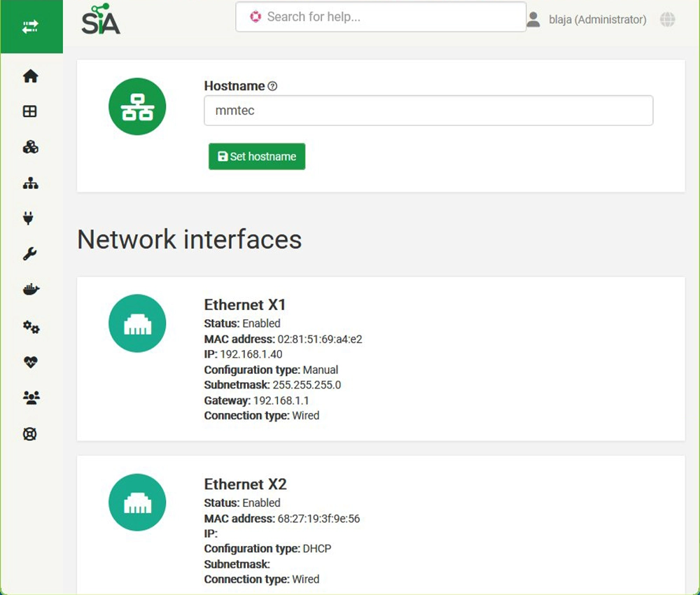Click the SIA logo
The width and height of the screenshot is (700, 595).
point(101,19)
